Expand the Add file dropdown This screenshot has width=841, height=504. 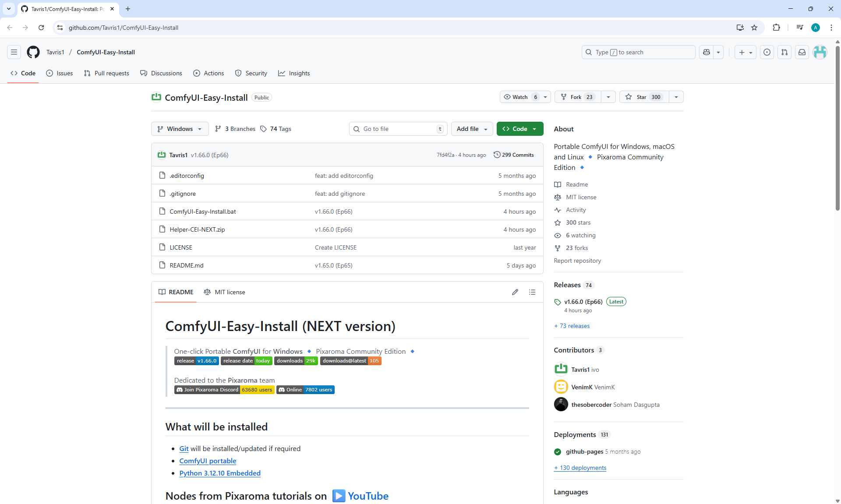click(x=472, y=129)
